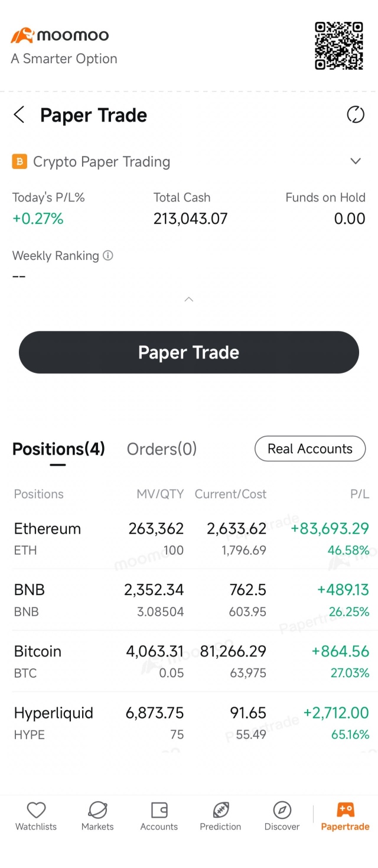This screenshot has height=868, width=378.
Task: Switch to the Orders(0) tab
Action: tap(162, 449)
